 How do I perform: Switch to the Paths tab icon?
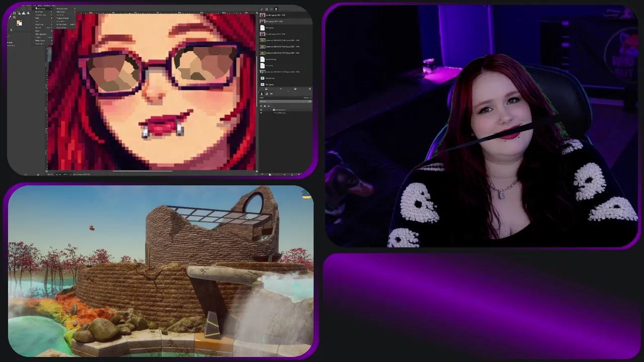click(x=271, y=94)
